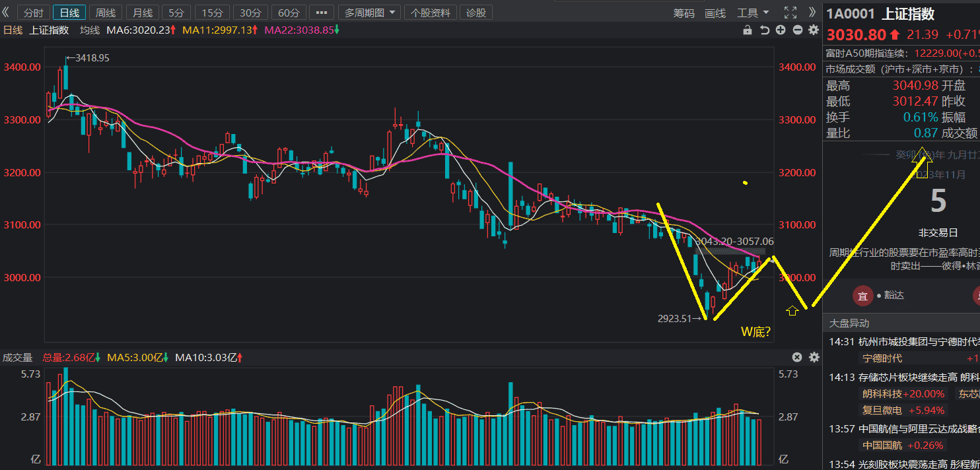Switch to 周线 weekly chart

click(105, 13)
